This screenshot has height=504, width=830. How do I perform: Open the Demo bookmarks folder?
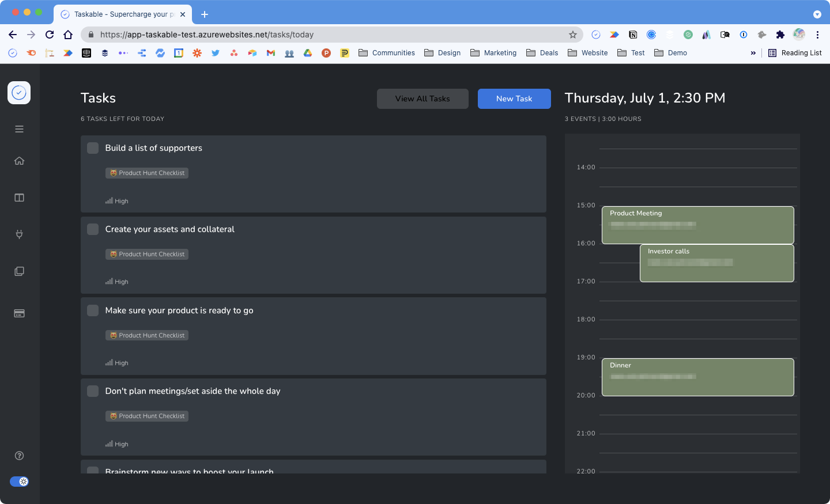[x=670, y=53]
